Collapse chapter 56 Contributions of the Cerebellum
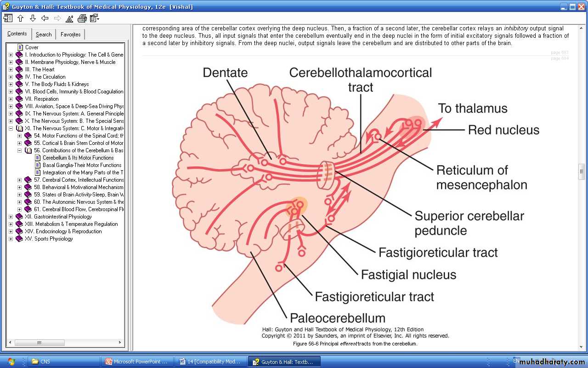The height and width of the screenshot is (368, 588). 20,150
